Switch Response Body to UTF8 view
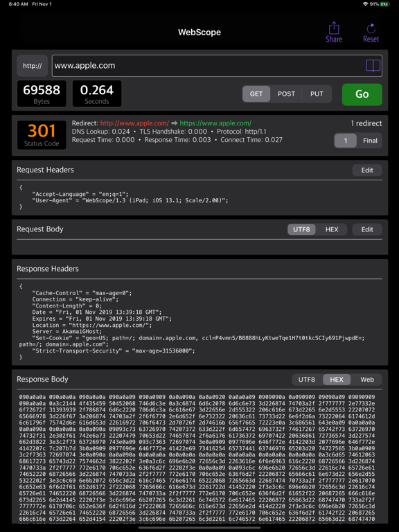The height and width of the screenshot is (532, 399). pos(307,380)
